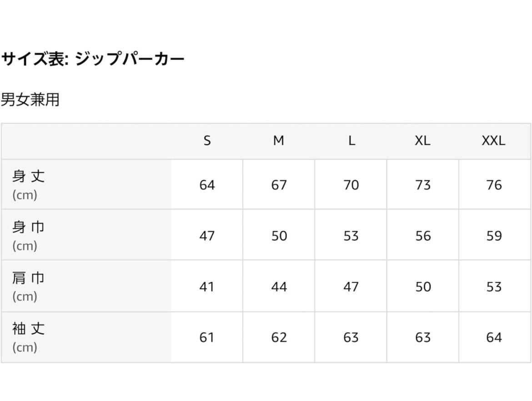Screen dimensions: 532x401
Task: Click the 身丈 (cm) row label
Action: pyautogui.click(x=29, y=185)
